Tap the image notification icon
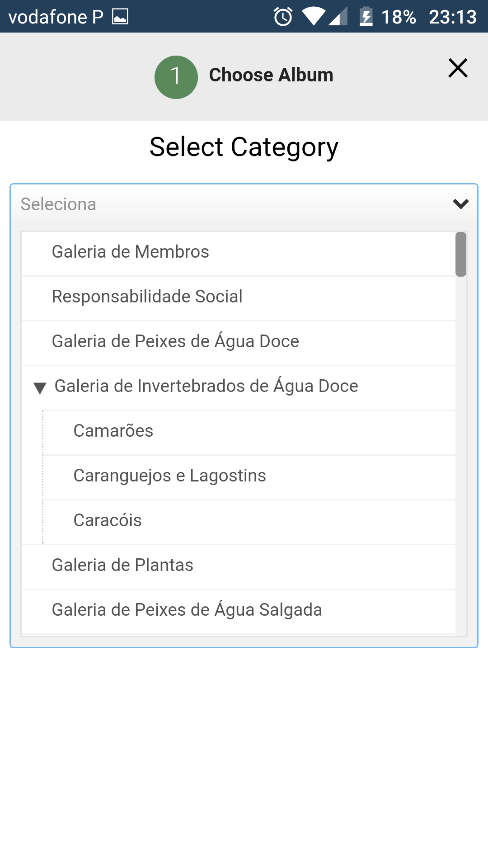This screenshot has height=868, width=488. [120, 17]
